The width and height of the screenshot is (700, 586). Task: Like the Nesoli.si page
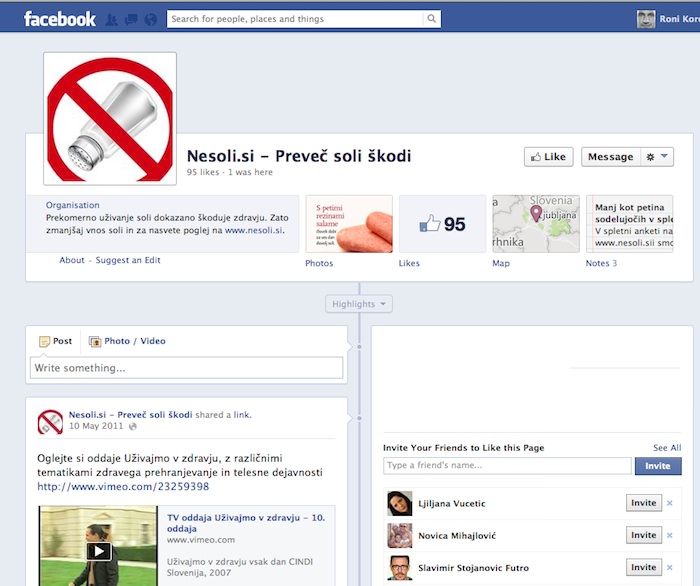point(549,157)
